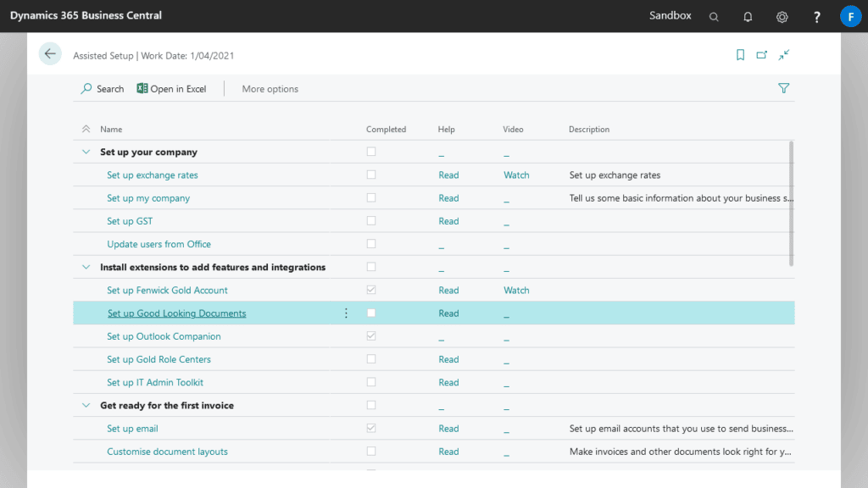Click the collapse page arrows icon

pyautogui.click(x=783, y=53)
